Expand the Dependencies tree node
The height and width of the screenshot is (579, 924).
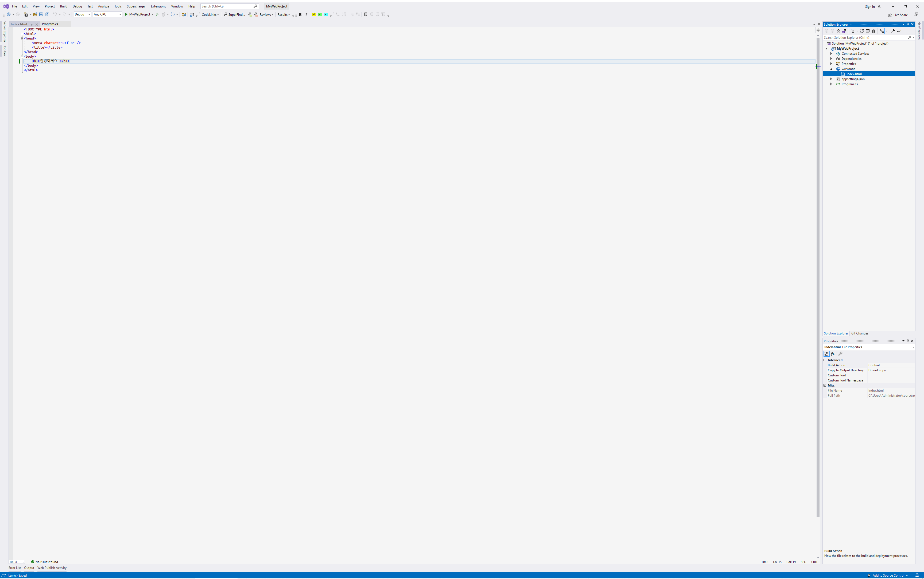click(831, 58)
